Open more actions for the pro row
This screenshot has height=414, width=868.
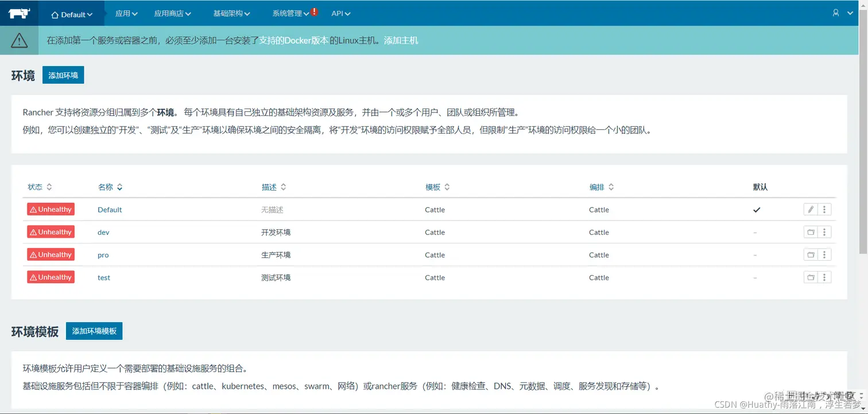(x=824, y=255)
